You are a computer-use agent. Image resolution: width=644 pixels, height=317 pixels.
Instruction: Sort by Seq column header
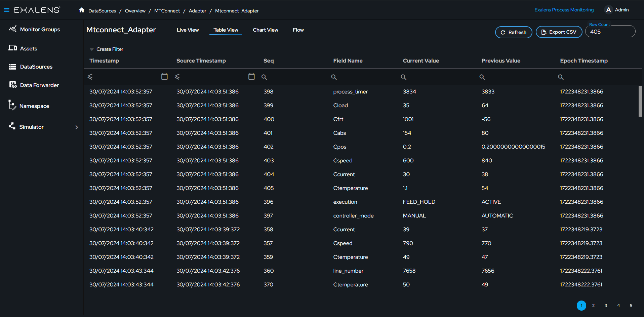coord(269,61)
